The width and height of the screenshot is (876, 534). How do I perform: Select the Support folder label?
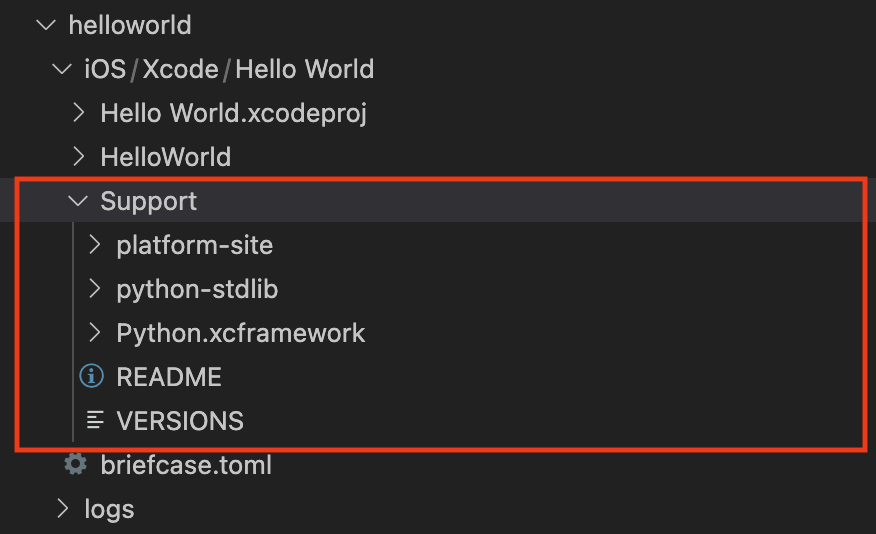tap(149, 202)
